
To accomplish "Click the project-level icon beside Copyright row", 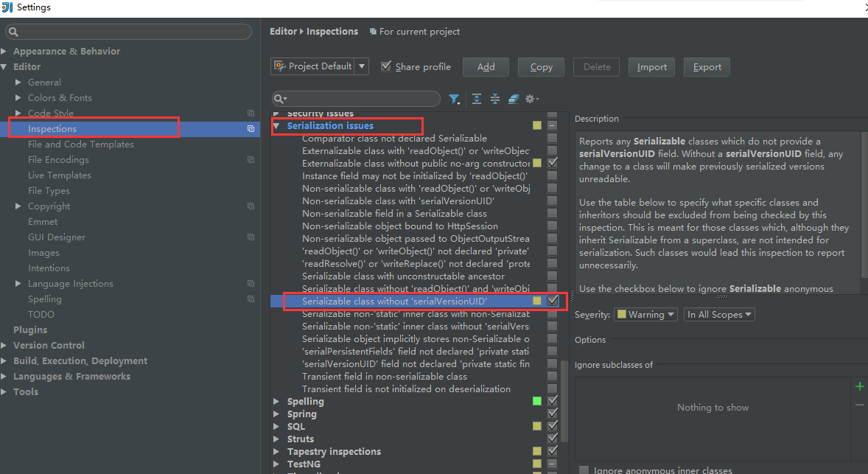I will coord(251,206).
